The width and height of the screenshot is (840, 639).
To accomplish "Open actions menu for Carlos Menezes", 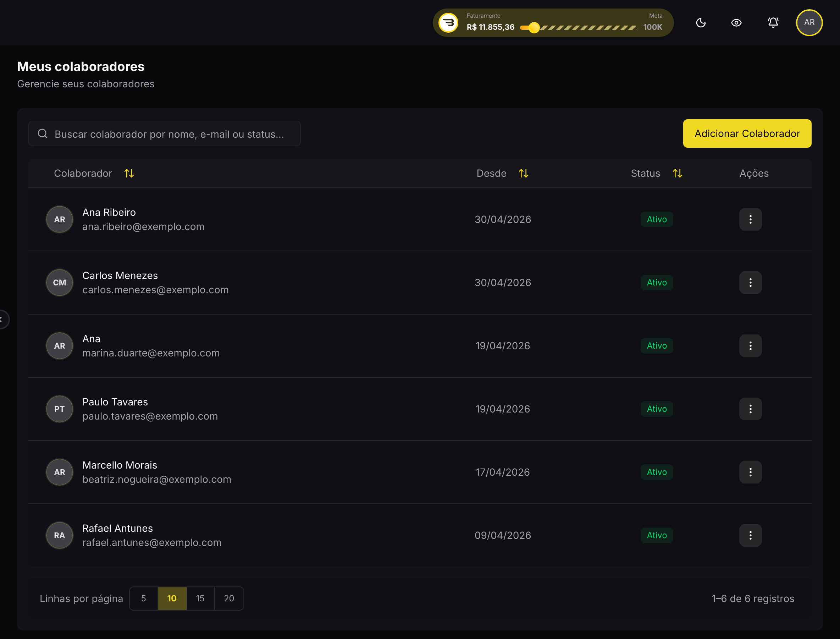I will pos(750,283).
